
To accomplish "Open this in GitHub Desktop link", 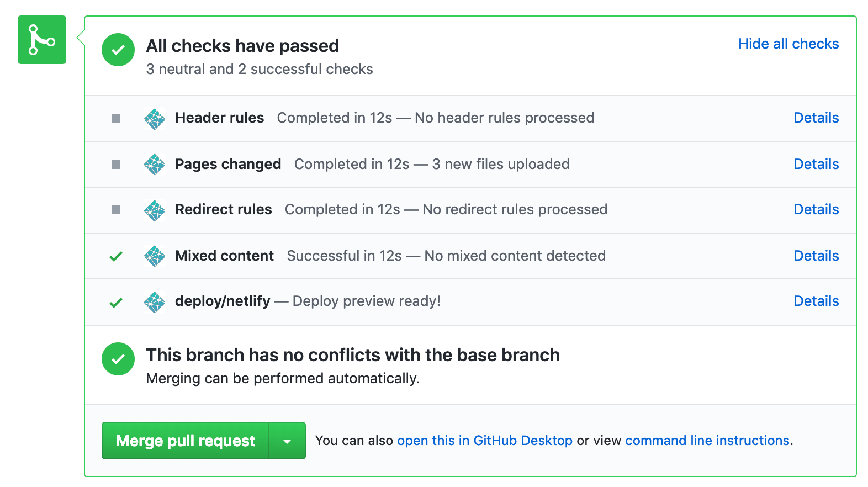I will coord(485,441).
